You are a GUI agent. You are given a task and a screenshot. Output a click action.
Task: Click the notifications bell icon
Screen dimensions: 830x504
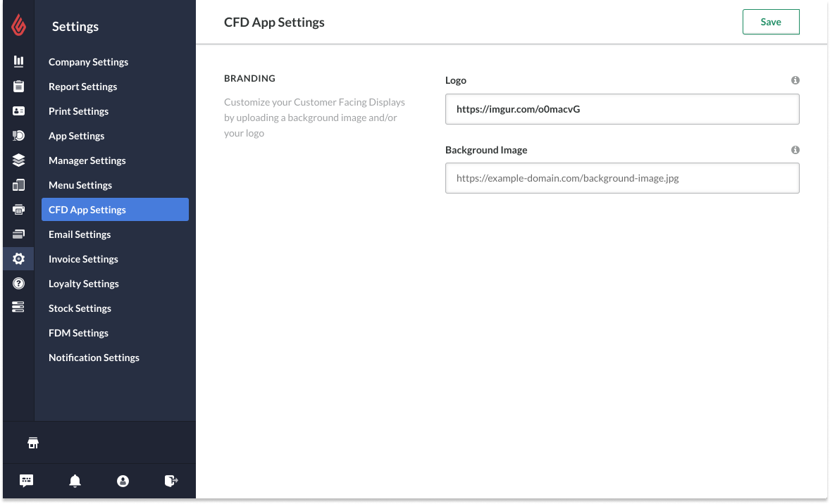click(75, 481)
